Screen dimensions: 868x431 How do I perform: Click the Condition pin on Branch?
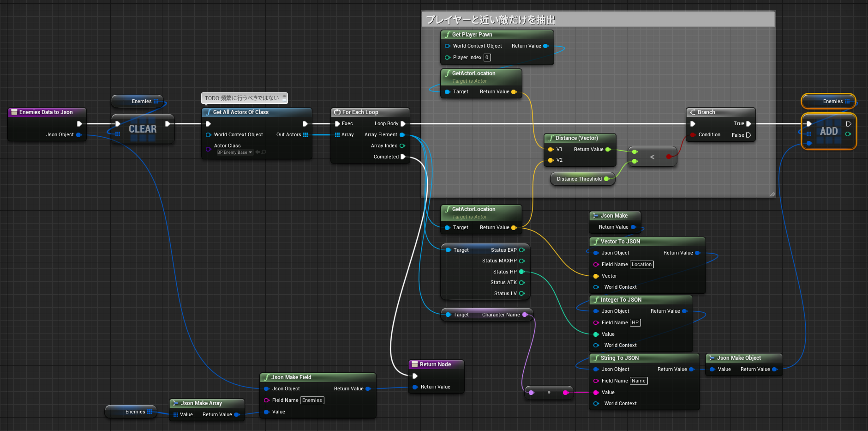693,135
